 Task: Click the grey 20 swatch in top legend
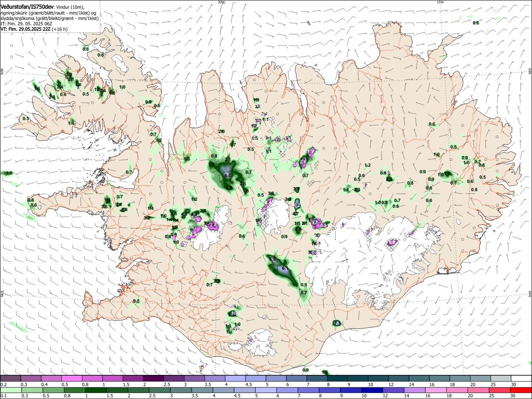click(480, 379)
